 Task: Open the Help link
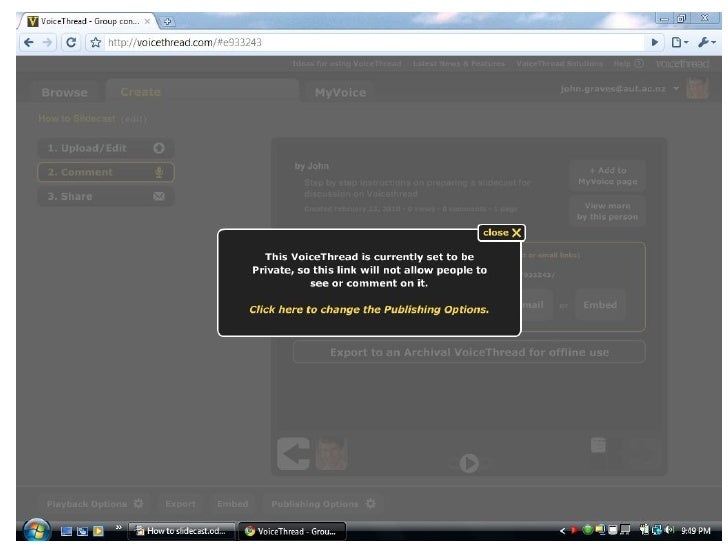point(628,64)
